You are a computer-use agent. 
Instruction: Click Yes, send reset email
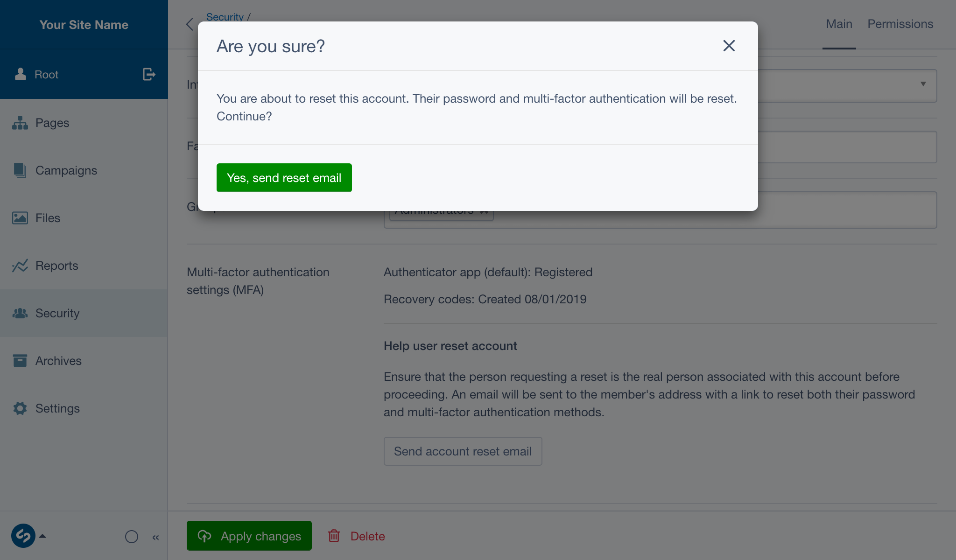[284, 178]
